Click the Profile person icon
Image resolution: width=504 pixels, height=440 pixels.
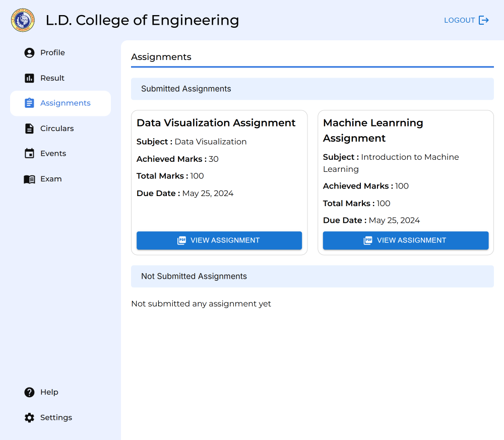pos(29,53)
